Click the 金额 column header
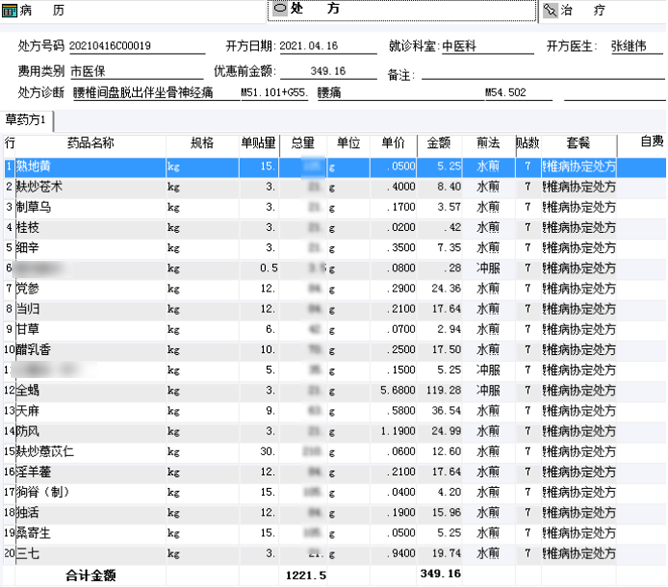 (x=439, y=143)
